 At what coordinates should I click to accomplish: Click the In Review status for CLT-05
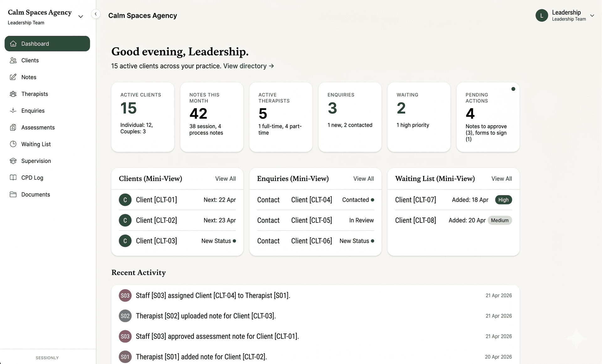(x=362, y=220)
